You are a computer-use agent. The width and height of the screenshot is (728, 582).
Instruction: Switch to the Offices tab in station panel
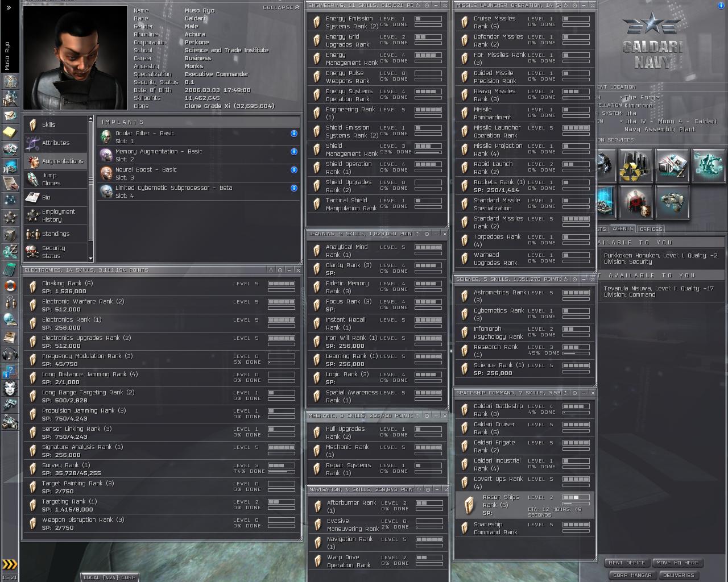[651, 229]
